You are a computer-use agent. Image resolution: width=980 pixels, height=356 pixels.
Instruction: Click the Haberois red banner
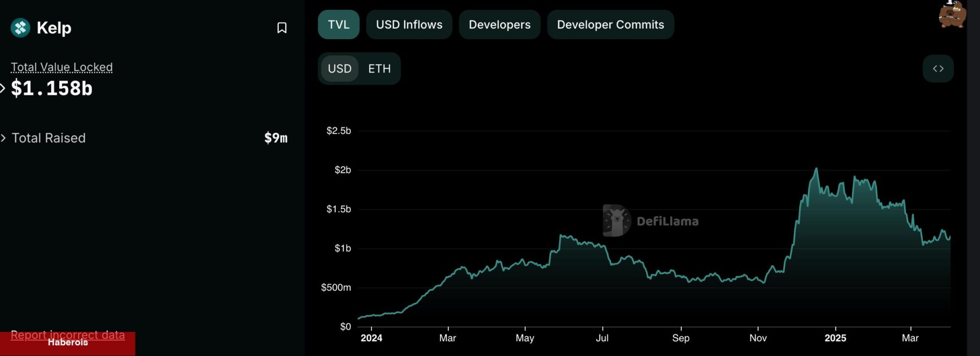point(68,344)
